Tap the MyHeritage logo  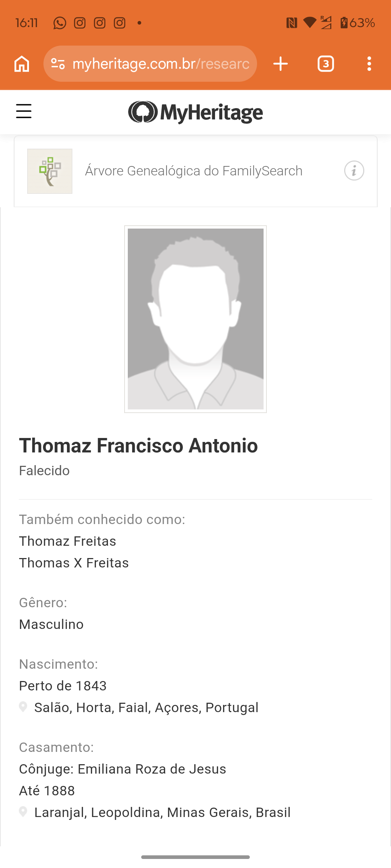pyautogui.click(x=195, y=112)
